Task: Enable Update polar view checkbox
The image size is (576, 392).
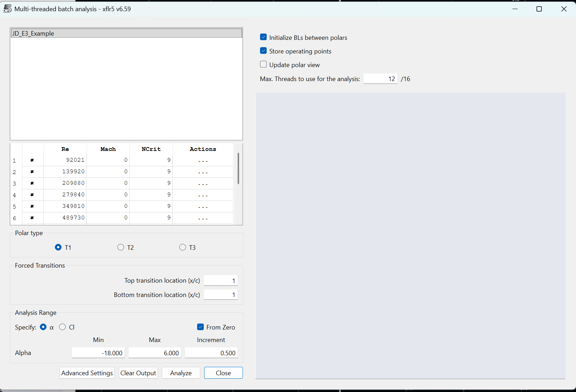Action: click(264, 64)
